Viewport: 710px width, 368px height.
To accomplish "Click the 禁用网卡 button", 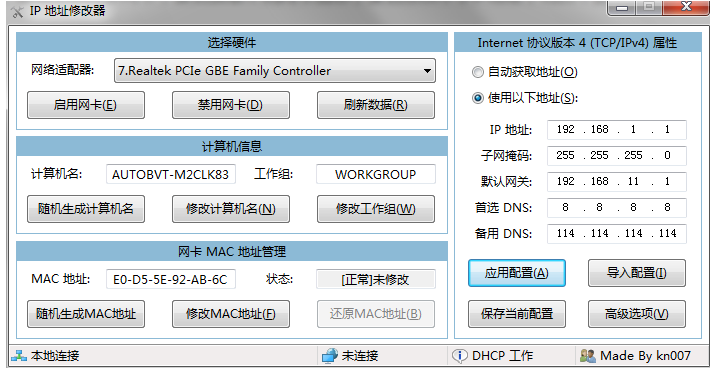I will pos(231,105).
